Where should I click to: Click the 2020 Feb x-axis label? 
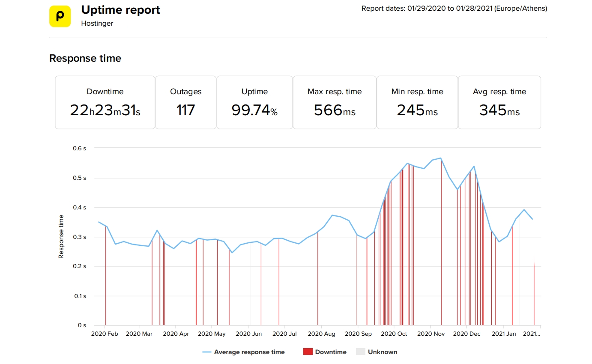tap(105, 334)
